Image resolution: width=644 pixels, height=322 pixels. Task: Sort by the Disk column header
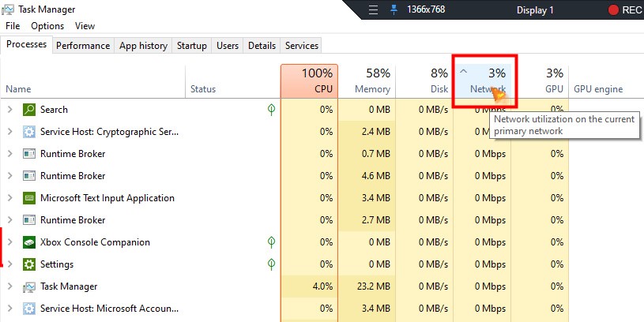pos(424,81)
